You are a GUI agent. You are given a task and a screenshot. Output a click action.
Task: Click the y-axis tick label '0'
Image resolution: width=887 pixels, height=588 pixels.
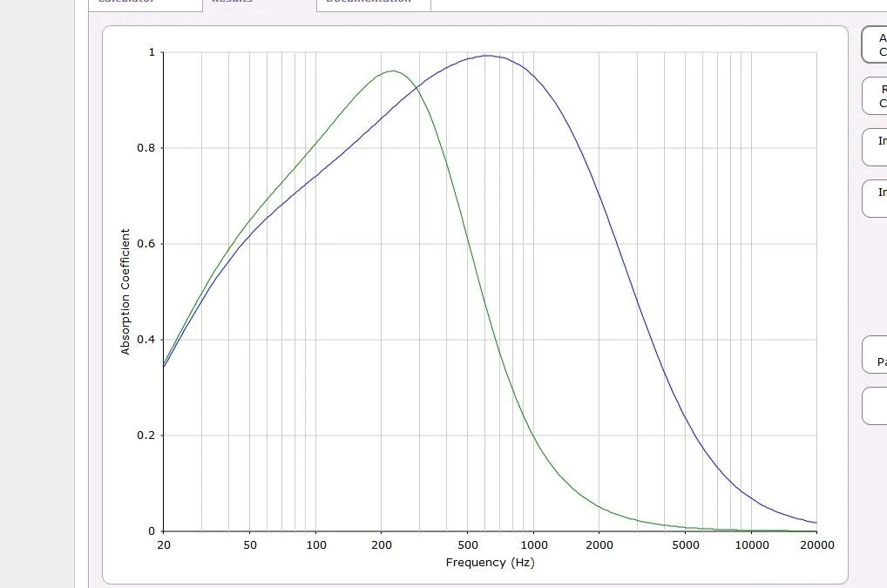click(152, 531)
